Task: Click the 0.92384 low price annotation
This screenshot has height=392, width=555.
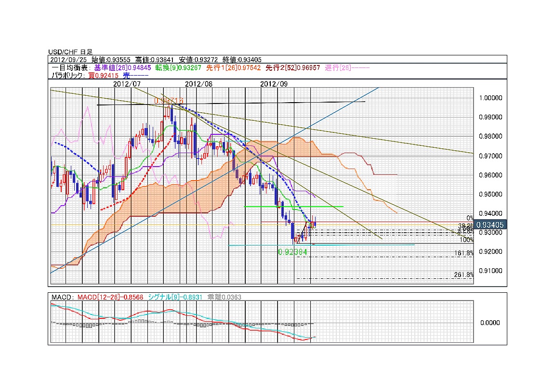Action: (x=292, y=251)
